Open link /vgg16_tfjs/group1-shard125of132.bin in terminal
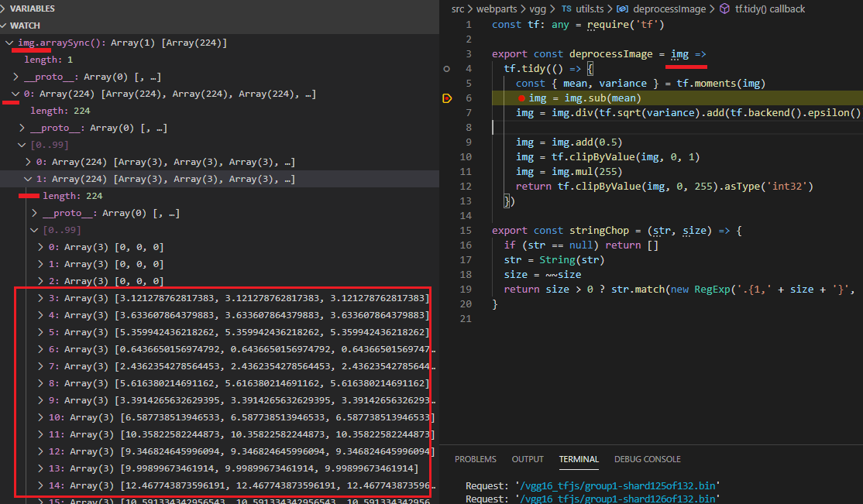This screenshot has width=863, height=504. (617, 486)
